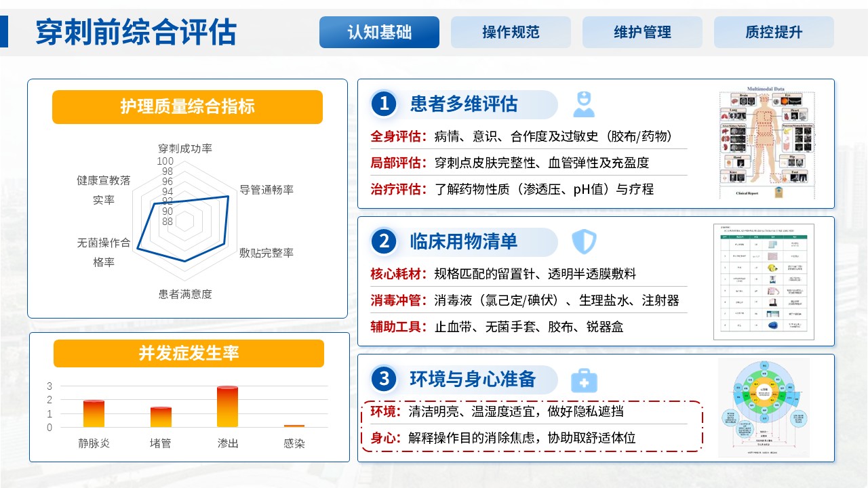Viewport: 868px width, 488px height.
Task: Select the 护理质量综合指标 orange header
Action: (x=187, y=107)
